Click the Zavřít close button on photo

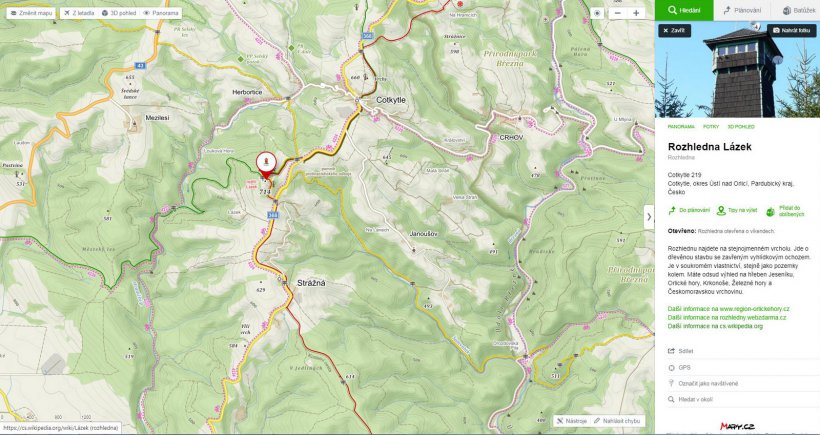click(x=674, y=30)
